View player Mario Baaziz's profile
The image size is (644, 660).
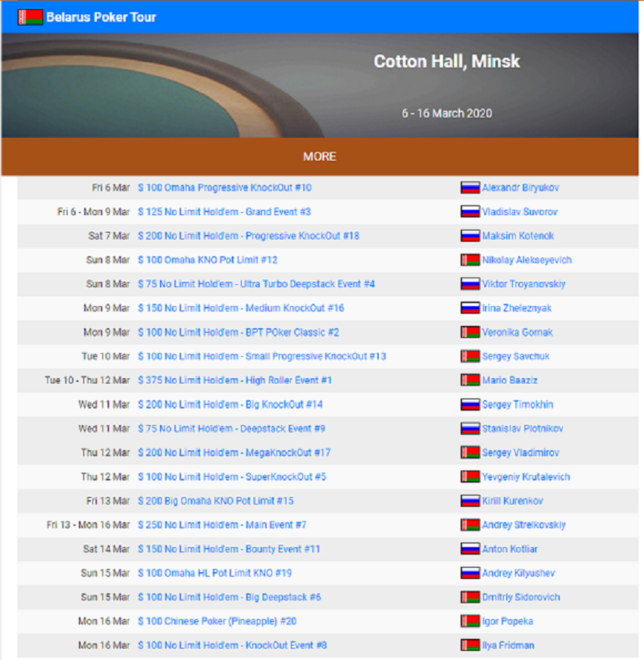pos(510,380)
